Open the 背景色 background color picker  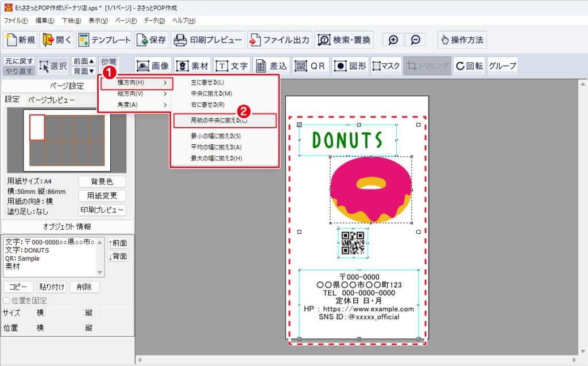pos(102,182)
